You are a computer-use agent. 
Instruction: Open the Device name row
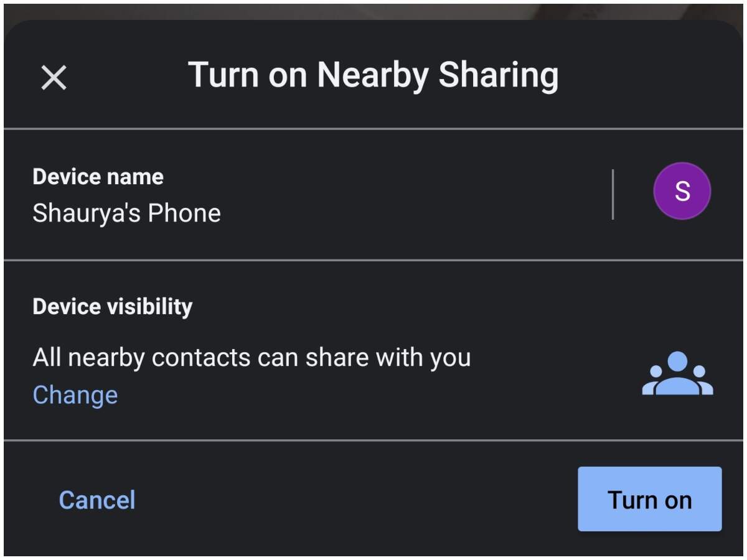pyautogui.click(x=374, y=194)
